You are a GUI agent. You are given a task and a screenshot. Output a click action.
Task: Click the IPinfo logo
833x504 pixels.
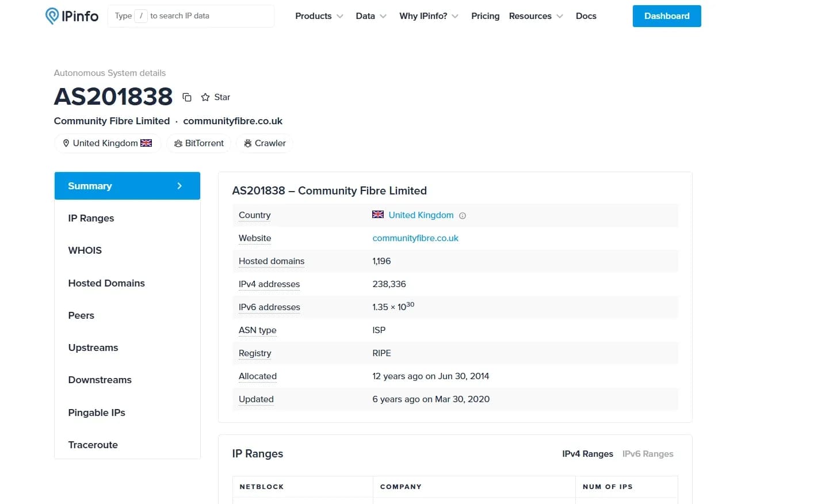pyautogui.click(x=72, y=16)
